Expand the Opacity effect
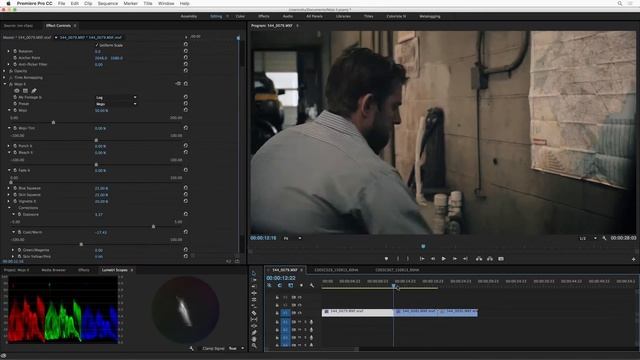Viewport: 640px width, 360px height. tap(5, 71)
